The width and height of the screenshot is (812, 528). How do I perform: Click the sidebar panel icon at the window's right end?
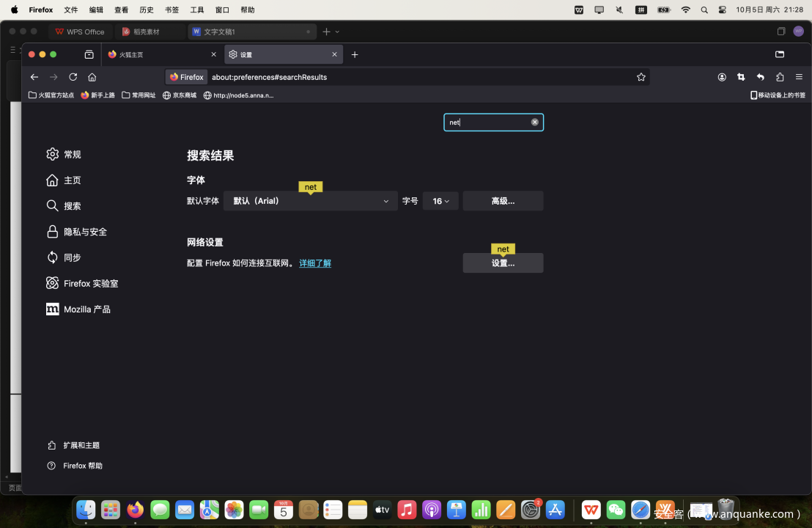(x=779, y=54)
